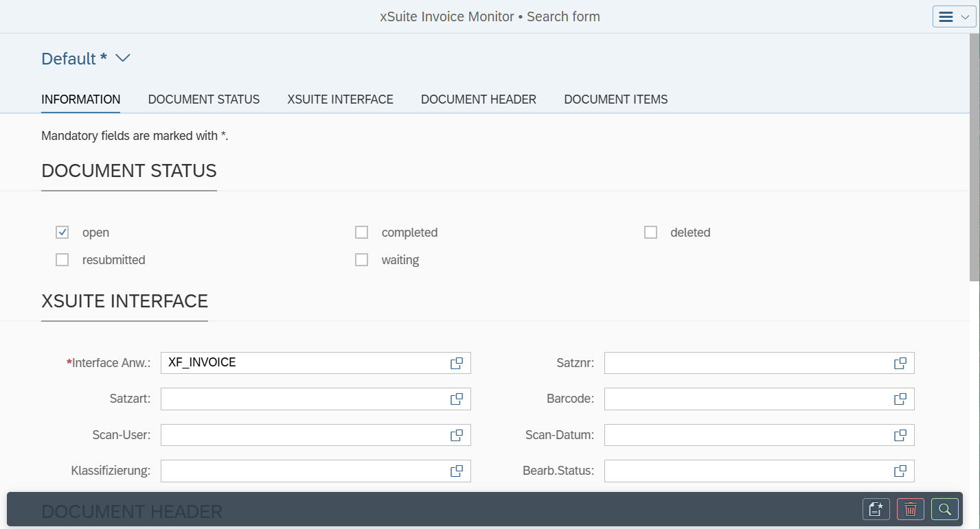Switch to the DOCUMENT ITEMS tab
Image resolution: width=980 pixels, height=529 pixels.
(615, 99)
